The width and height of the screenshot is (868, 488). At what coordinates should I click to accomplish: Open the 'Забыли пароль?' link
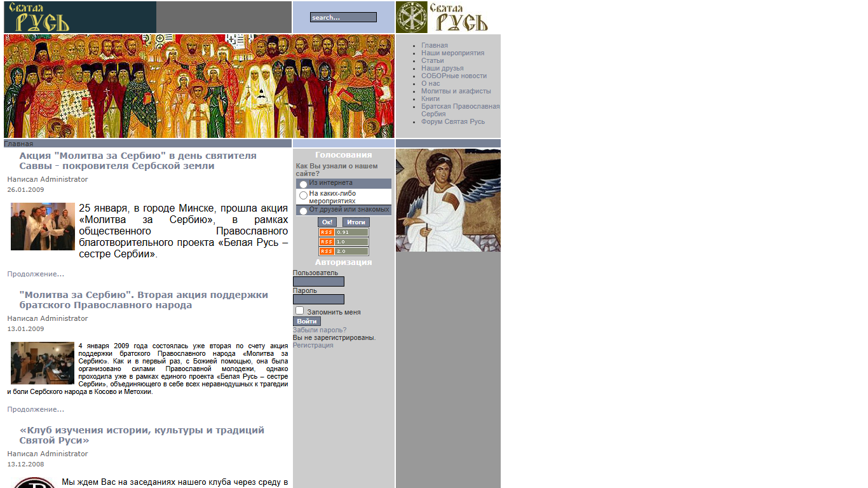click(320, 330)
